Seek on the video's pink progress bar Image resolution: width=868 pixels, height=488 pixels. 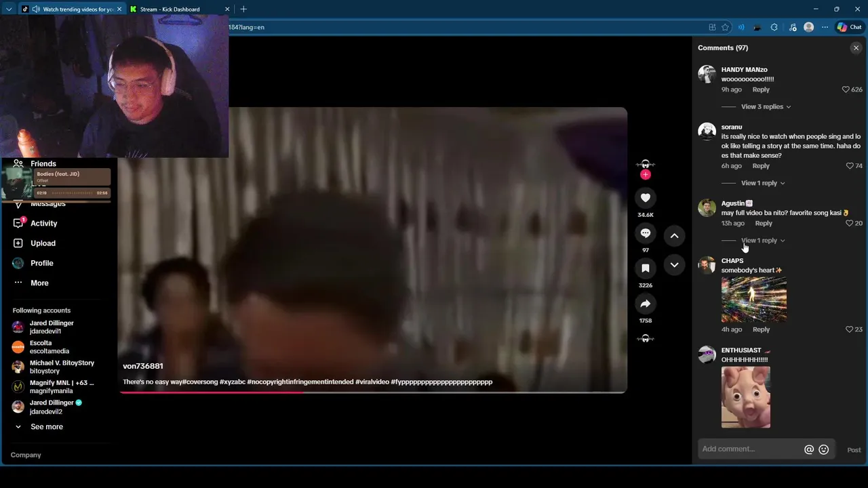[372, 392]
